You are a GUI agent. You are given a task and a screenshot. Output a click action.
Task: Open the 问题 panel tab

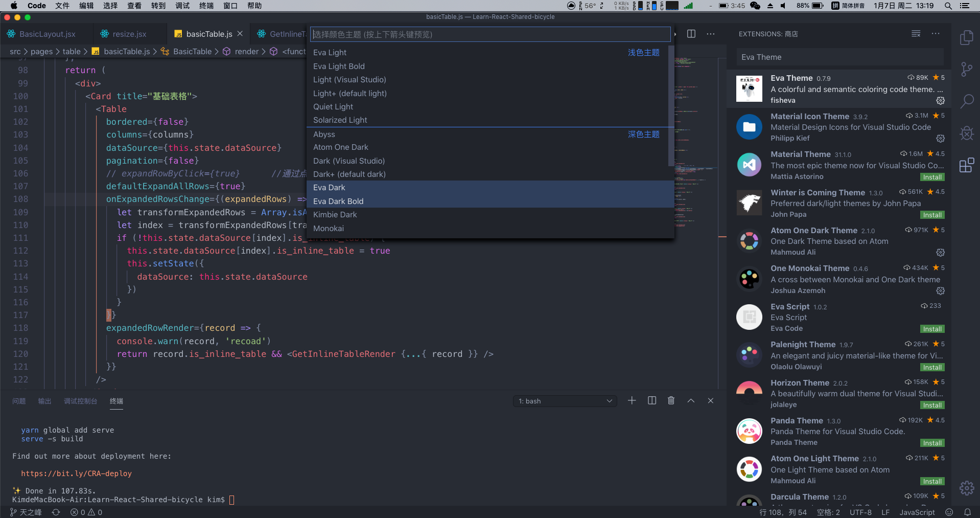click(19, 401)
